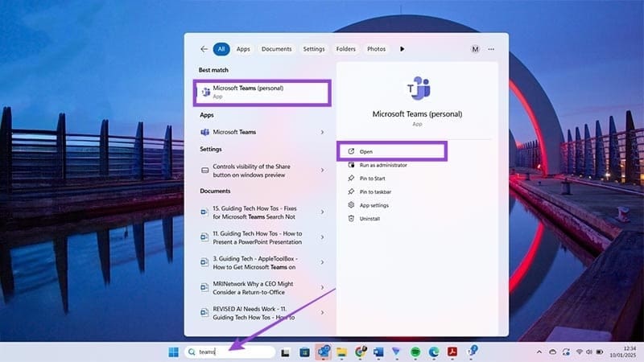Image resolution: width=644 pixels, height=362 pixels.
Task: Select the All filter tab
Action: [x=221, y=49]
